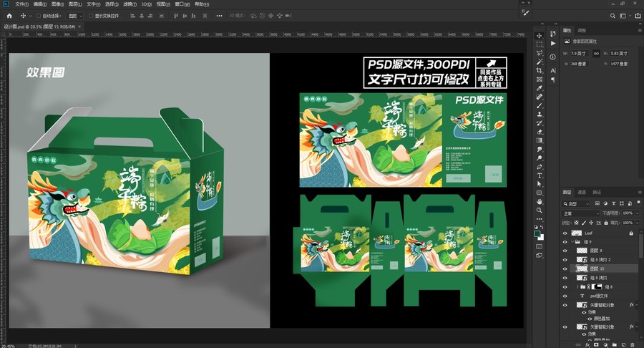This screenshot has width=644, height=348.
Task: Click the foreground green color swatch
Action: [537, 234]
